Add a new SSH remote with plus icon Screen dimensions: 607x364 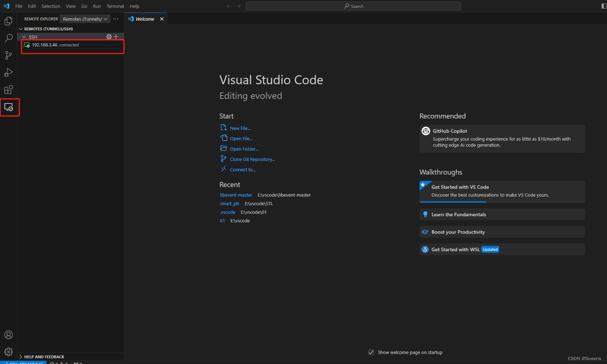[116, 37]
